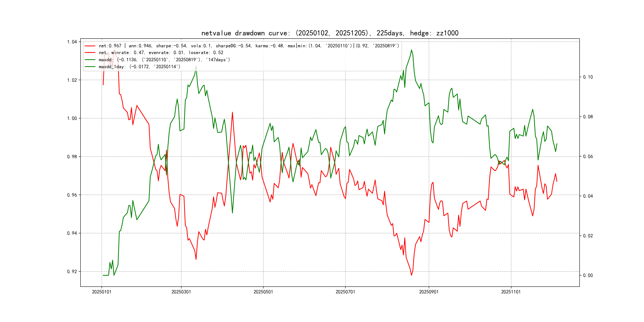Image resolution: width=644 pixels, height=322 pixels.
Task: Click the chart title text
Action: [x=330, y=33]
